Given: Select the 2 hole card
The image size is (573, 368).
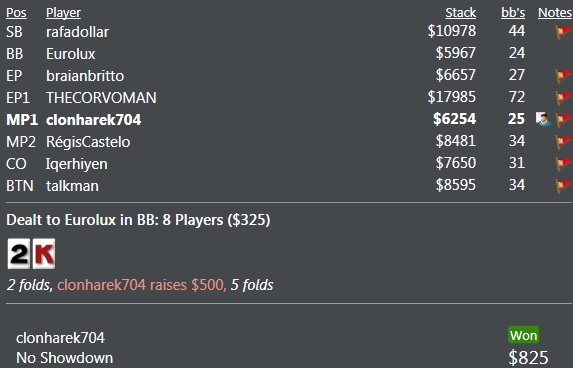Looking at the screenshot, I should pos(19,254).
